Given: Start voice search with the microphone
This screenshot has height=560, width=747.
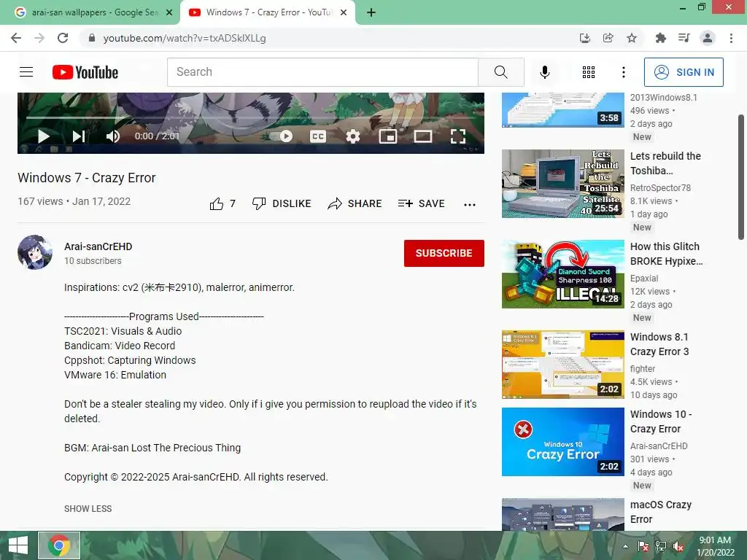Looking at the screenshot, I should coord(544,72).
